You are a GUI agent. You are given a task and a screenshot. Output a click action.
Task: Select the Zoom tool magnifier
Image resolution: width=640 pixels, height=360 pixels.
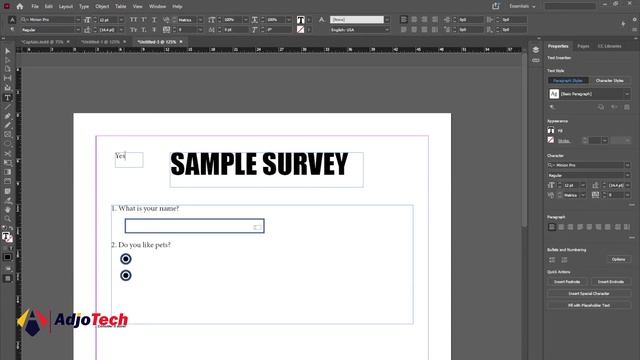pos(7,219)
